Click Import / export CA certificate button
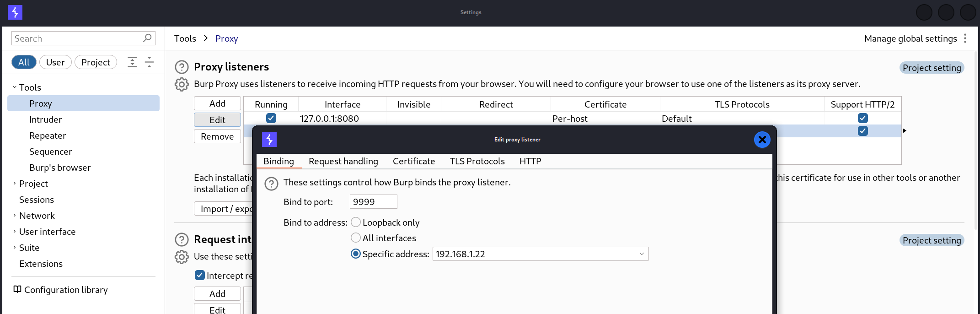The height and width of the screenshot is (314, 980). (x=223, y=209)
